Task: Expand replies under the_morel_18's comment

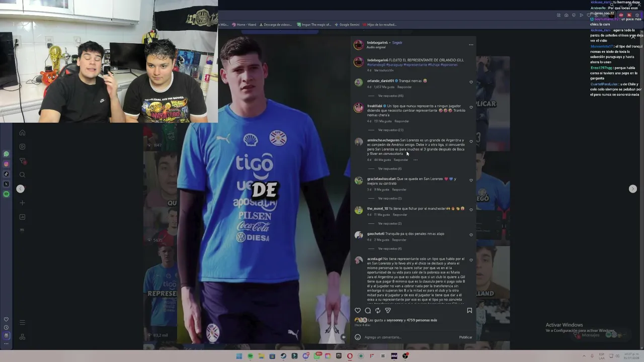Action: [390, 223]
